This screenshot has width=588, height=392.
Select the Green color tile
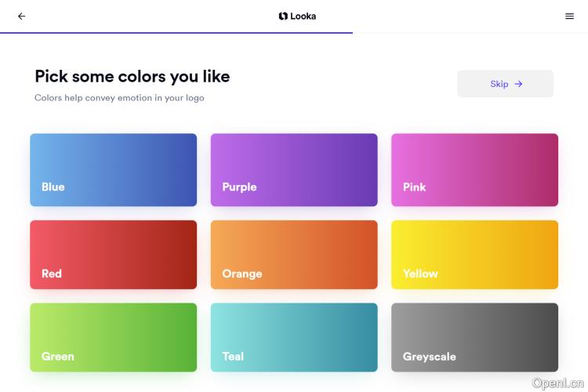[114, 337]
